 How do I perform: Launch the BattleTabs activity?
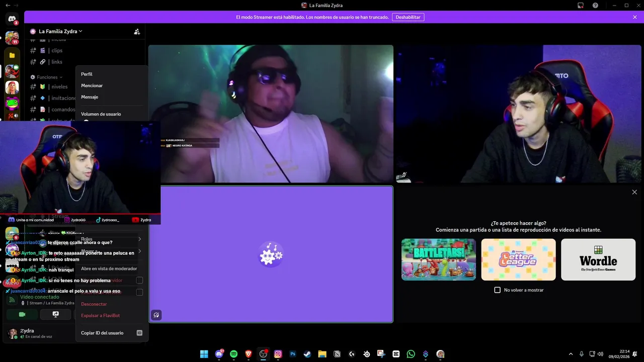point(439,259)
